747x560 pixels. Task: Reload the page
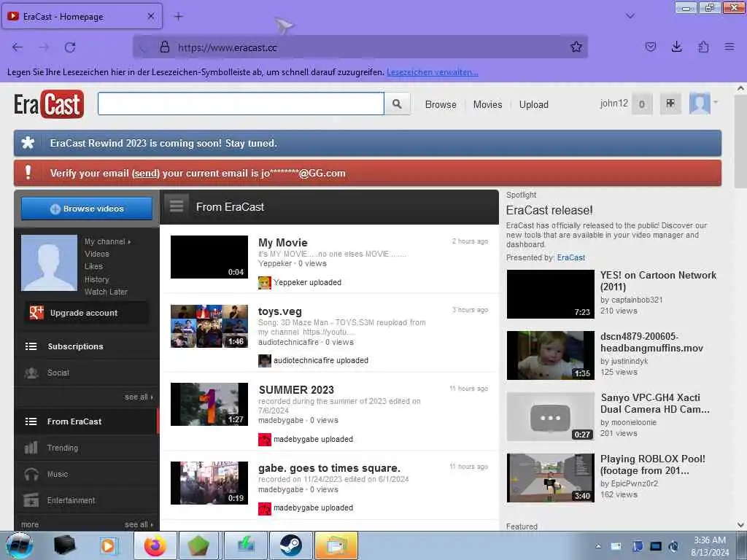[x=70, y=47]
